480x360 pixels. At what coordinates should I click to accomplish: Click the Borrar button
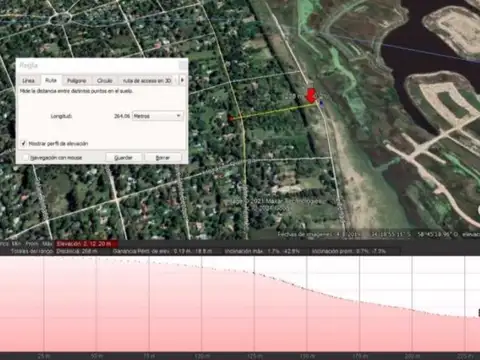pyautogui.click(x=163, y=157)
